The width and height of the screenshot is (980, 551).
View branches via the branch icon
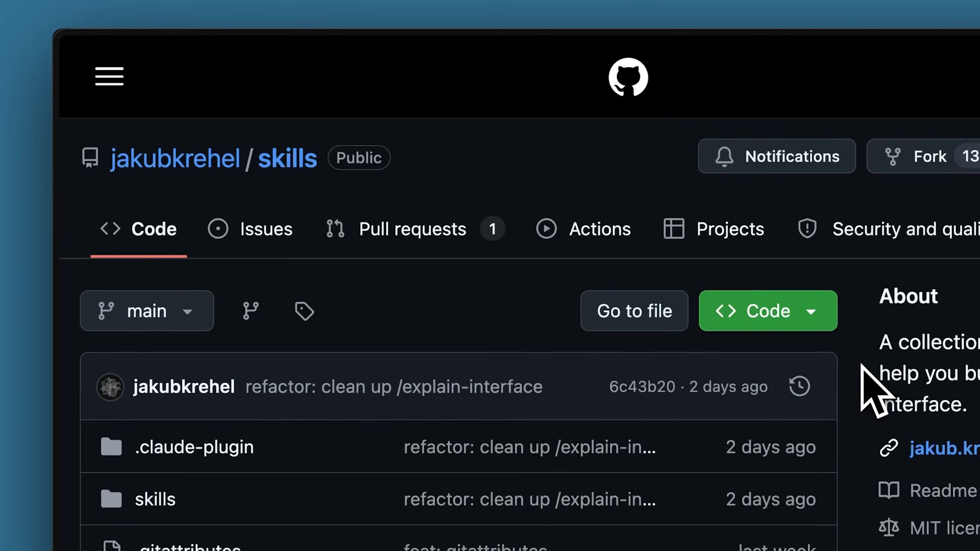click(251, 311)
